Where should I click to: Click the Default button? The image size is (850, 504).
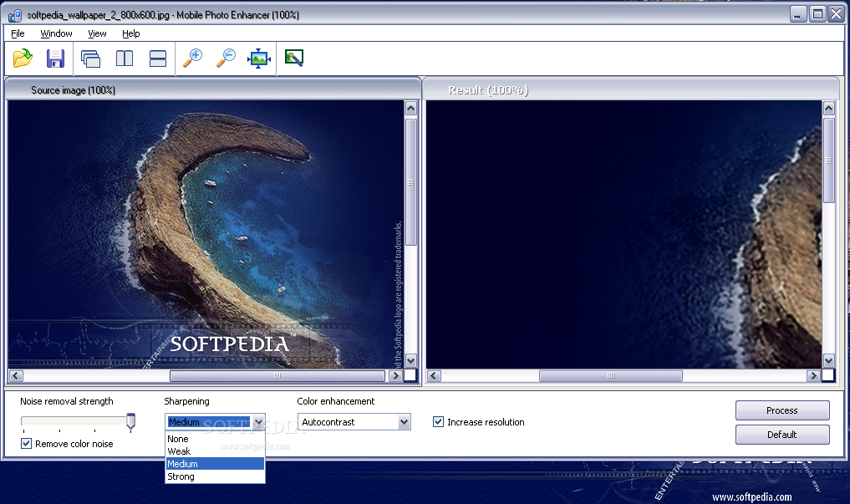(x=782, y=435)
